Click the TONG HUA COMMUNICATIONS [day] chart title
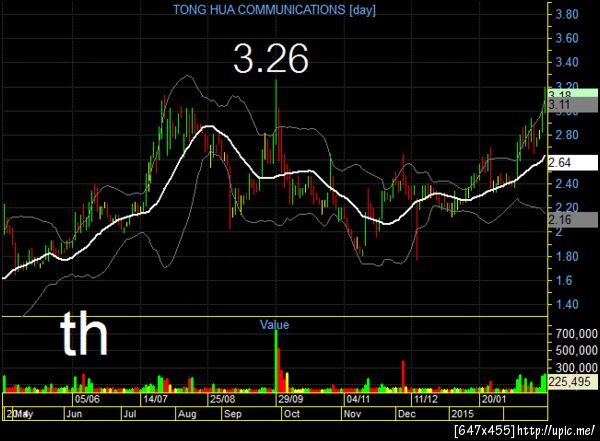The width and height of the screenshot is (600, 441). (x=274, y=10)
